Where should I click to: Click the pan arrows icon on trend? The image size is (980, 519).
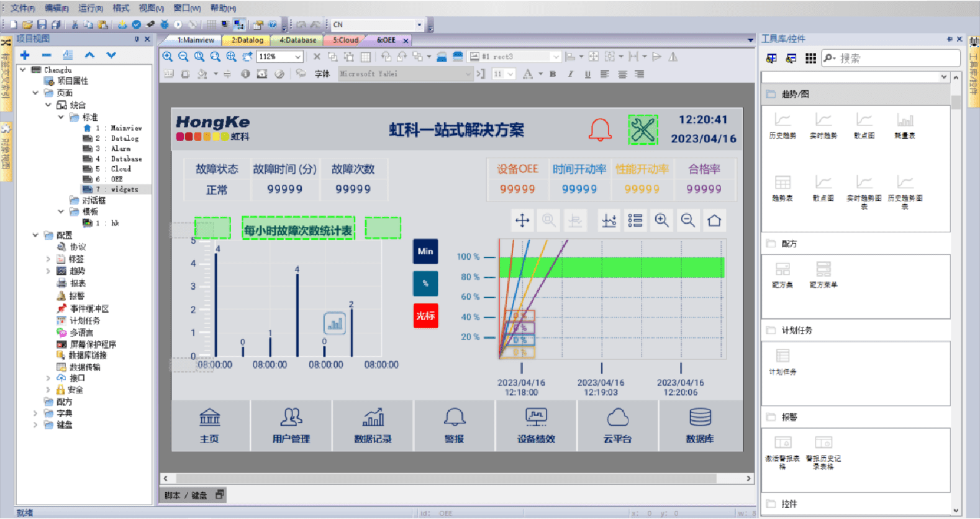point(522,221)
